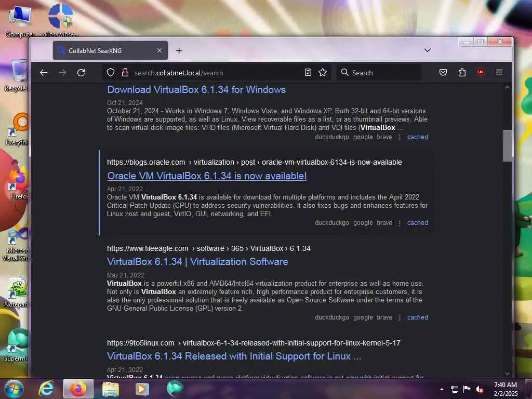Image resolution: width=532 pixels, height=399 pixels.
Task: Open Windows Media Player from taskbar
Action: 142,389
